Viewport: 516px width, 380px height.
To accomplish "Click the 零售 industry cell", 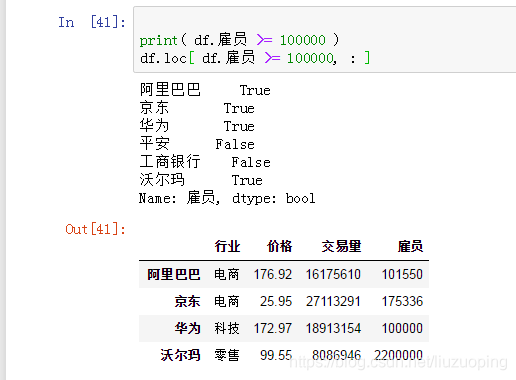I will pyautogui.click(x=227, y=355).
